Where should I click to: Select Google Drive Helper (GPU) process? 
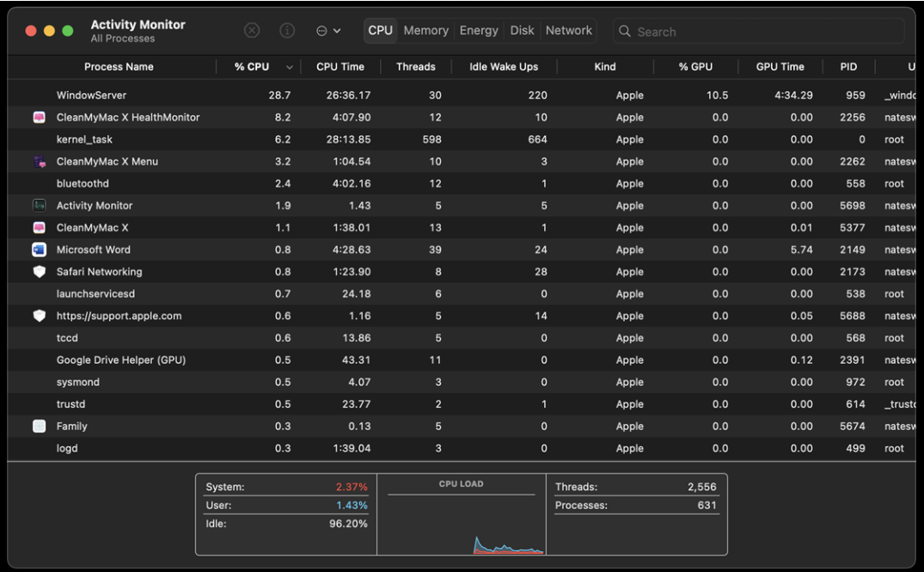click(121, 360)
